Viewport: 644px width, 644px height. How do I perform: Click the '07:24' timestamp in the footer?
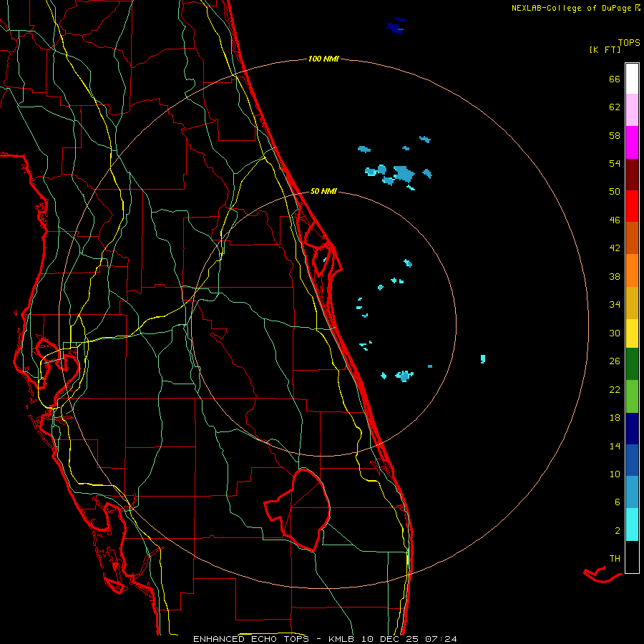[x=441, y=639]
